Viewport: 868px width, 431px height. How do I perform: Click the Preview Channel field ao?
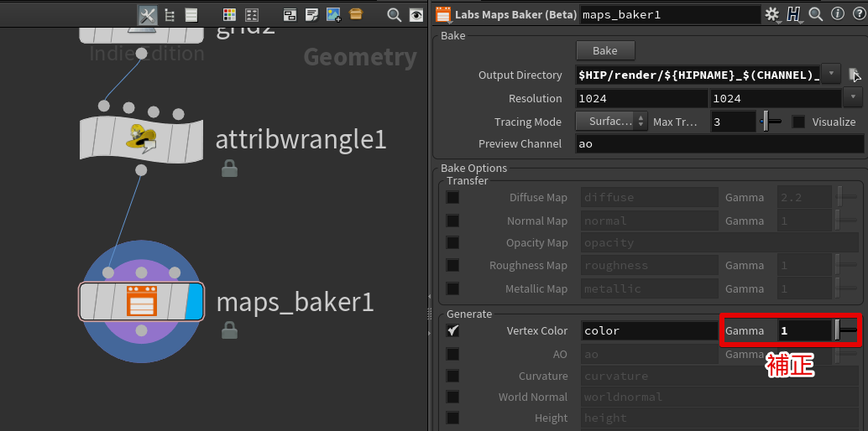click(x=719, y=144)
